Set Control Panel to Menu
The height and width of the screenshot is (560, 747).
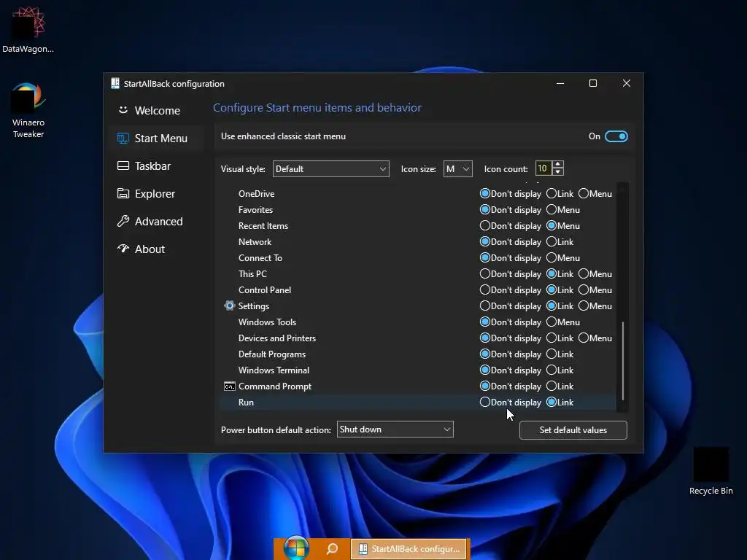click(595, 290)
